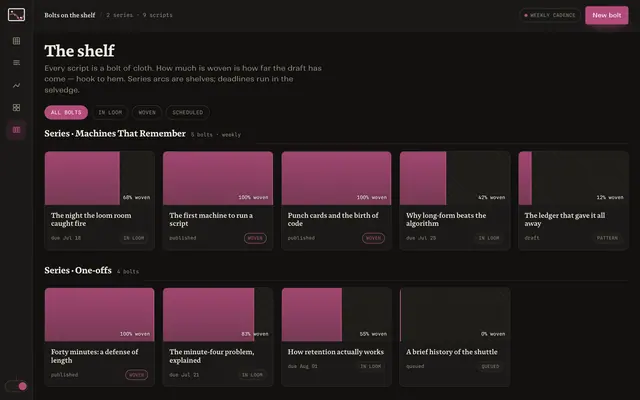
Task: Select the ALL BOLTS filter pill
Action: point(66,112)
